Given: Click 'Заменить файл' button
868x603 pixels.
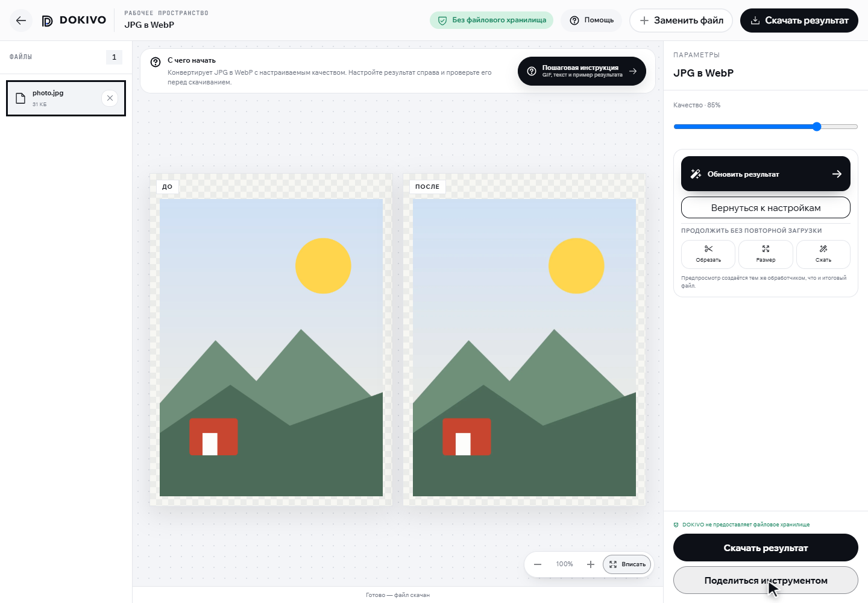Looking at the screenshot, I should click(681, 21).
